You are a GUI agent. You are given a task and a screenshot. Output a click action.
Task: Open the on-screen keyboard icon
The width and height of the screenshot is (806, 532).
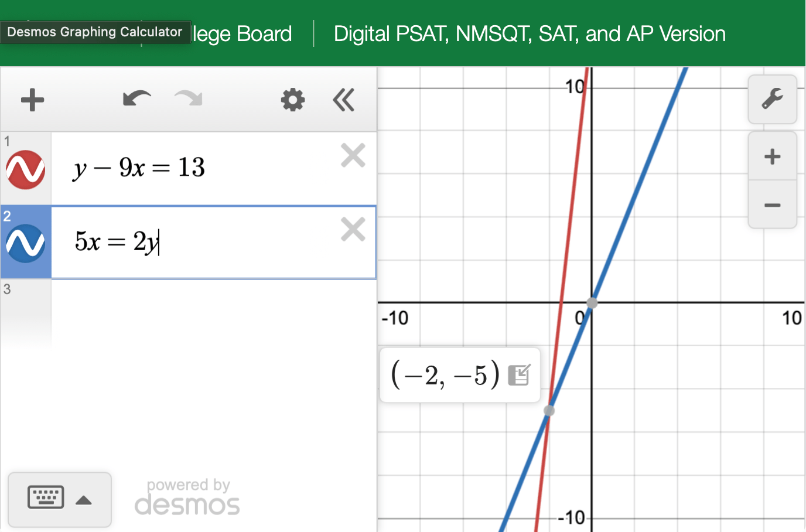point(46,497)
